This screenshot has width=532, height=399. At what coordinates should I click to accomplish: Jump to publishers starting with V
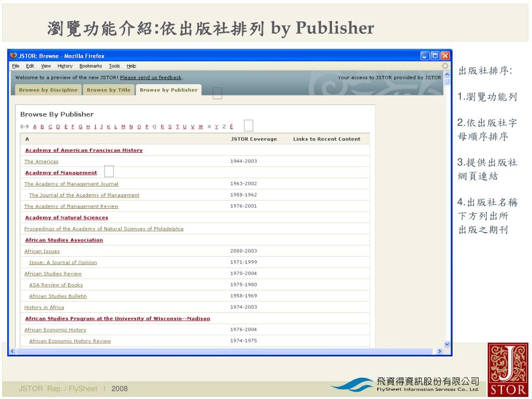193,127
